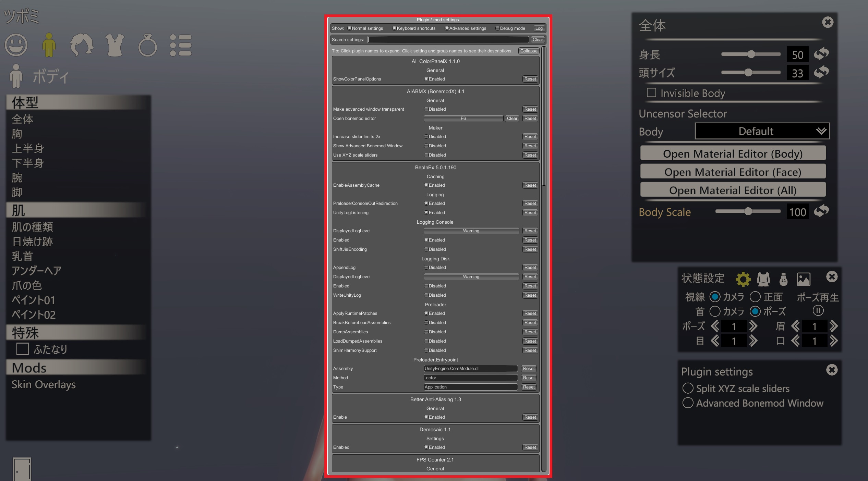Click the Collapse button
This screenshot has height=481, width=868.
(x=529, y=51)
